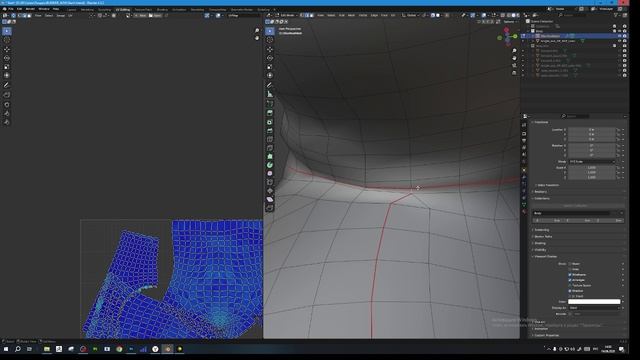
Task: Select the Knife tool
Action: (270, 148)
